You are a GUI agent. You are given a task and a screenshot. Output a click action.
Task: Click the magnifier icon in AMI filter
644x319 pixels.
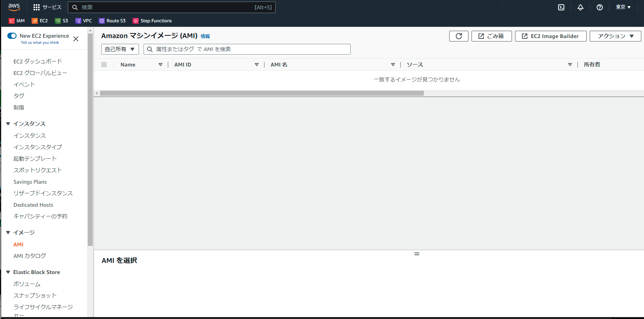(x=150, y=49)
